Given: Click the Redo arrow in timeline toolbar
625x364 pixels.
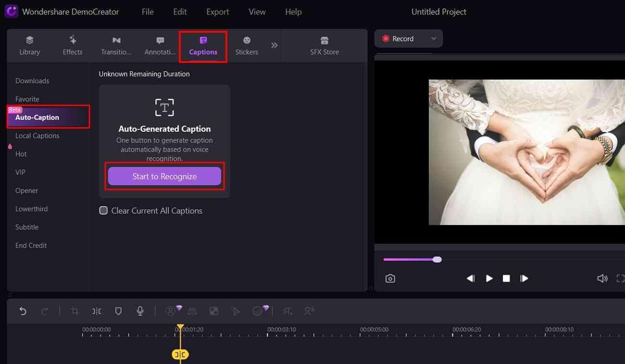Looking at the screenshot, I should click(45, 311).
